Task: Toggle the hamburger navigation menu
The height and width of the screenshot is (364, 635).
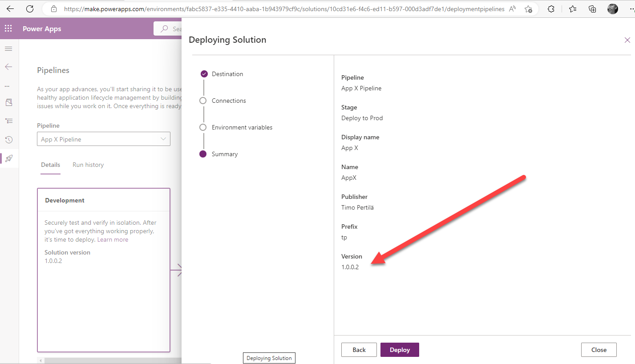Action: [8, 49]
